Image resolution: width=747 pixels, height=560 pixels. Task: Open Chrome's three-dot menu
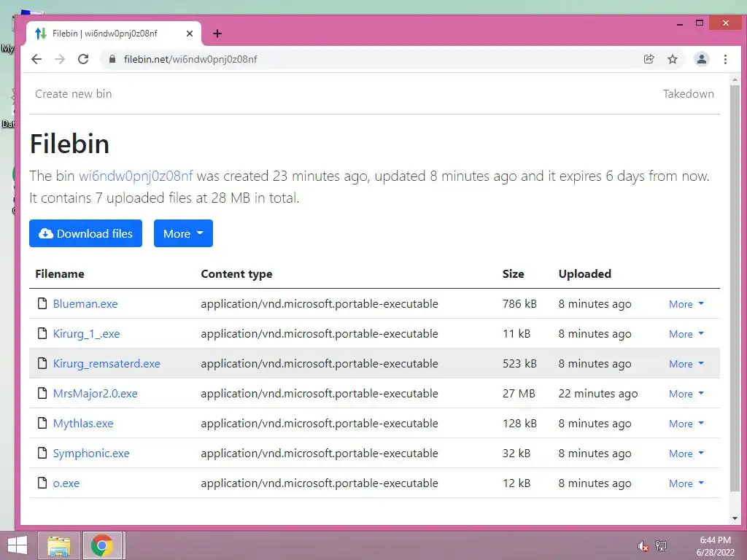click(725, 59)
